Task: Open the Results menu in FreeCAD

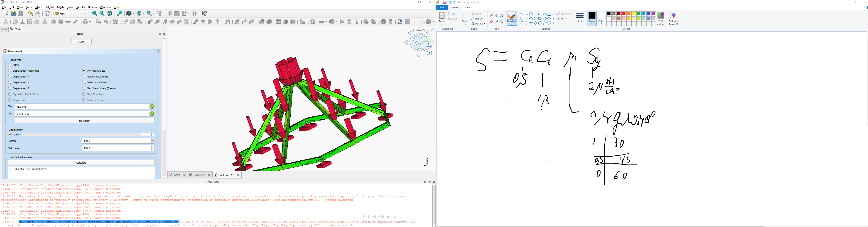Action: click(81, 7)
